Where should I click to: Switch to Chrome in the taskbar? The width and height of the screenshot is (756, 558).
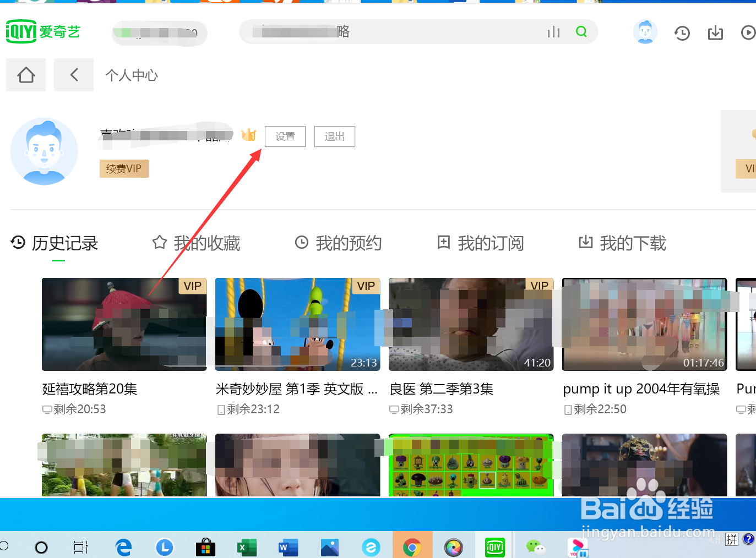[x=412, y=547]
